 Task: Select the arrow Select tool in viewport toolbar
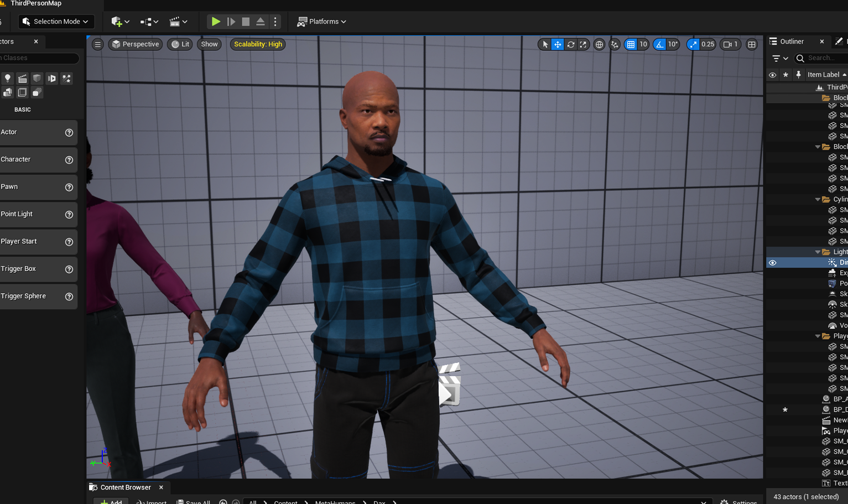(545, 44)
